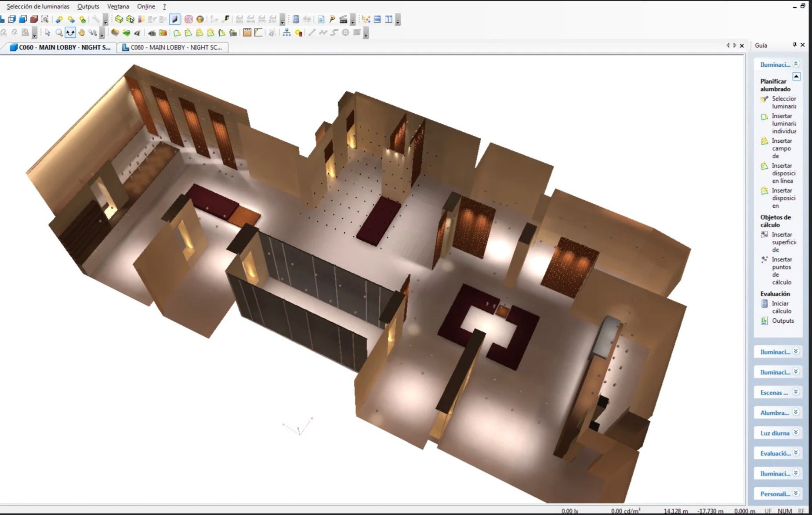Click Iniciar cálculo in the guide

[x=781, y=307]
